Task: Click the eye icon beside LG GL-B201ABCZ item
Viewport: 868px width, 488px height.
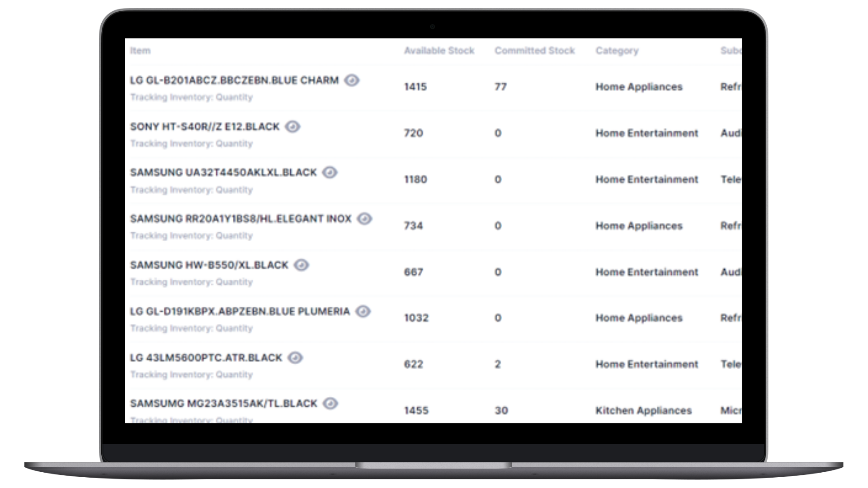Action: pyautogui.click(x=352, y=80)
